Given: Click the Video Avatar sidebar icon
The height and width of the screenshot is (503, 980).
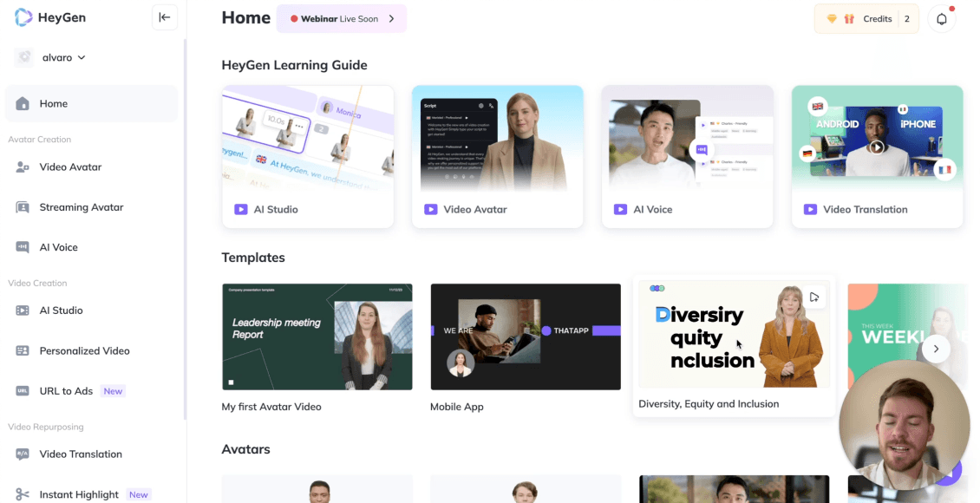Looking at the screenshot, I should coord(23,167).
